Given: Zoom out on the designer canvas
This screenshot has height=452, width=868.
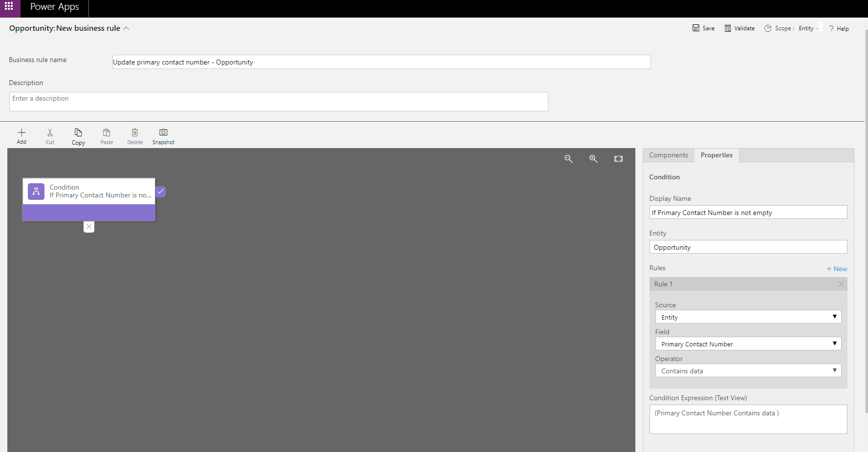Looking at the screenshot, I should [x=568, y=159].
